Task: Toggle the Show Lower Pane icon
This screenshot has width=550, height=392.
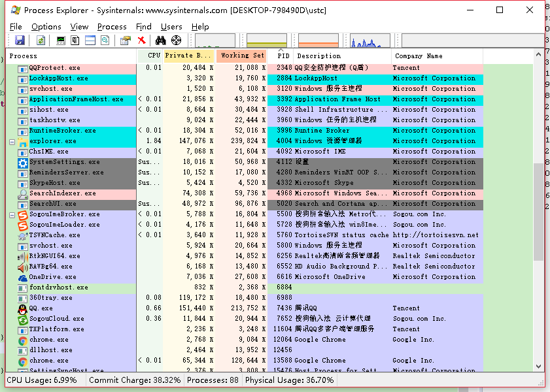Action: [x=90, y=41]
